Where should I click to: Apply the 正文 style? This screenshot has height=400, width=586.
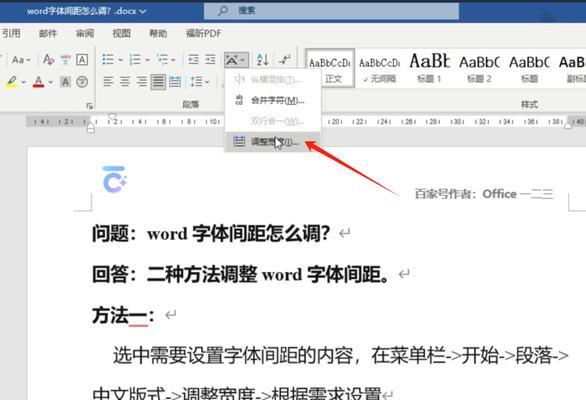click(x=330, y=68)
